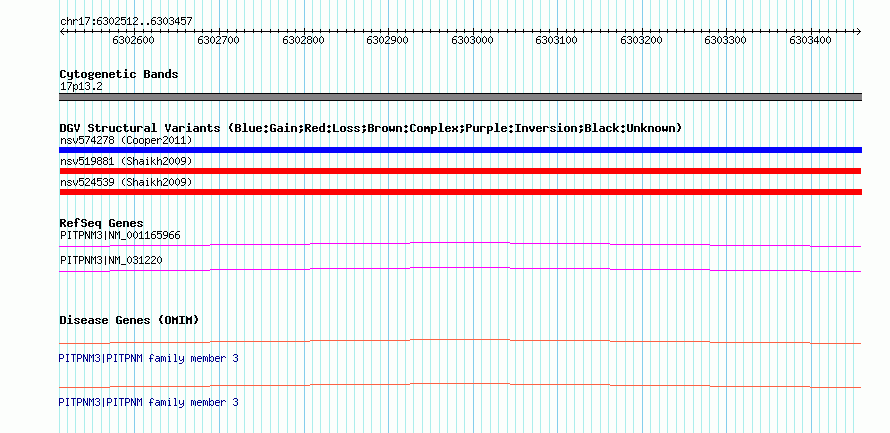Click ruler tick label 6303000
The image size is (890, 433).
click(472, 40)
